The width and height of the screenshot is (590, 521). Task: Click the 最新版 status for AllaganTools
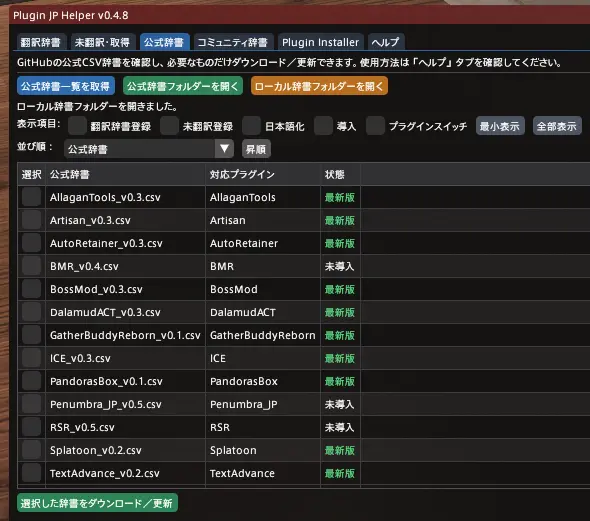click(x=339, y=197)
